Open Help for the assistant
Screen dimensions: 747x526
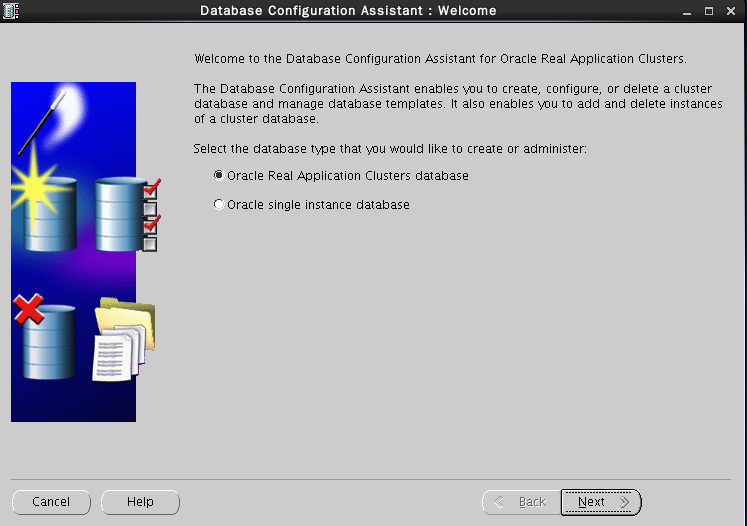(140, 502)
